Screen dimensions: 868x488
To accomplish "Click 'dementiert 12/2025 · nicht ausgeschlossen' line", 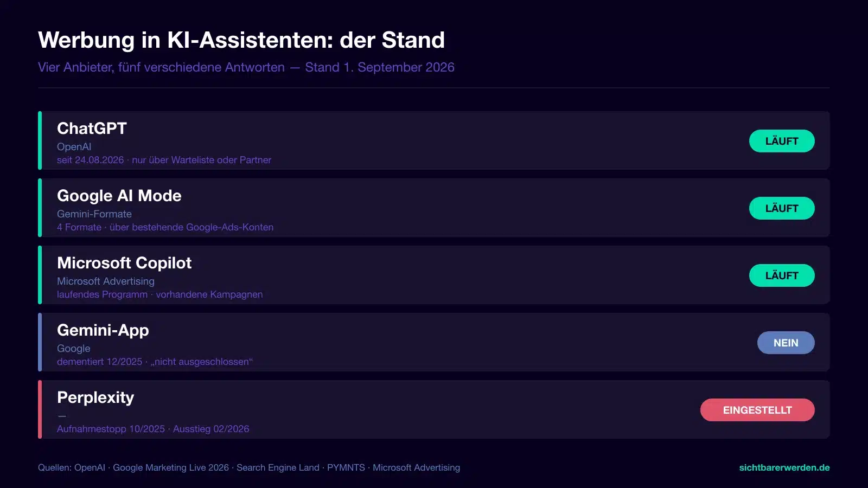I will click(155, 362).
